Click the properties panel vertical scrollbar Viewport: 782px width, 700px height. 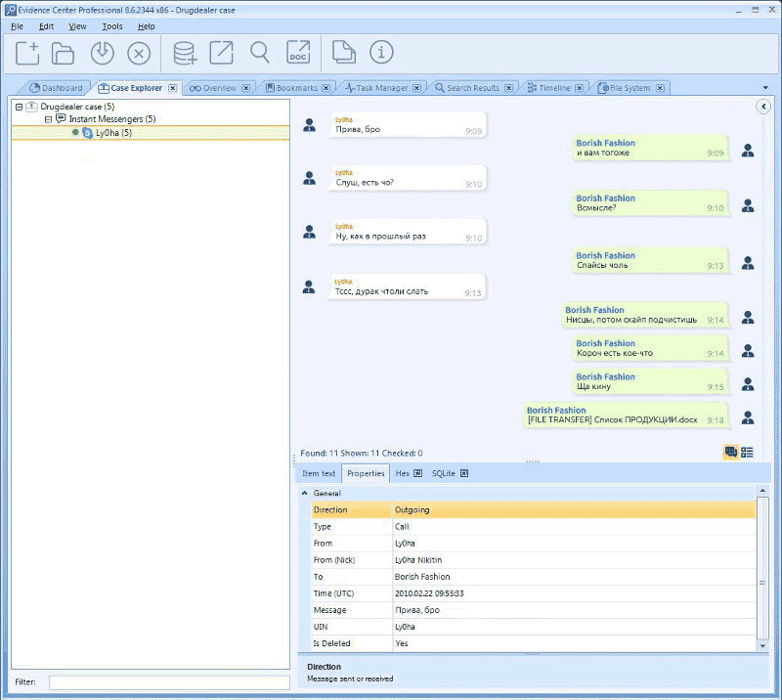click(762, 583)
